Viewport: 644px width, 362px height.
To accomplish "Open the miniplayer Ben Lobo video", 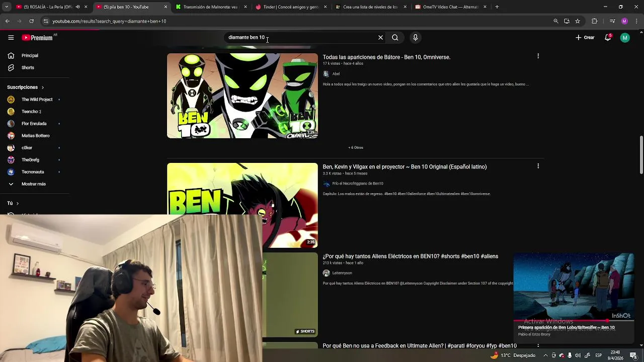I will click(x=574, y=287).
